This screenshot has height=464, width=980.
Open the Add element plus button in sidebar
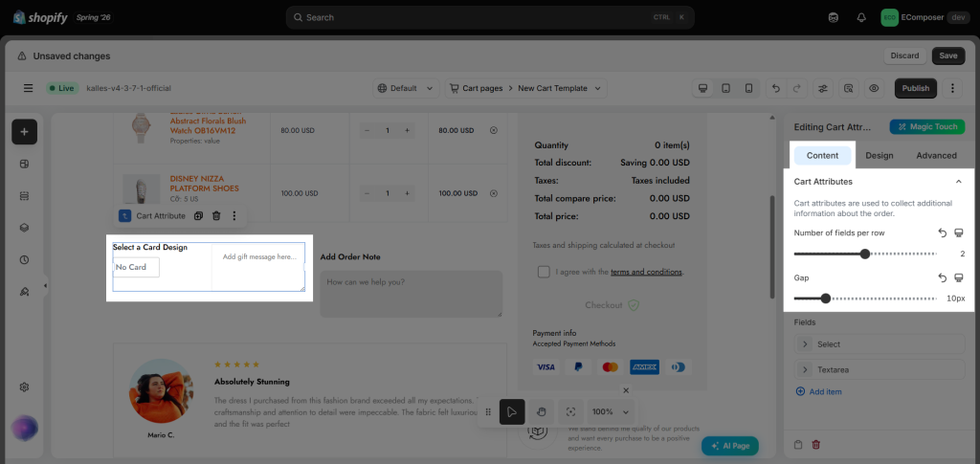click(x=24, y=132)
